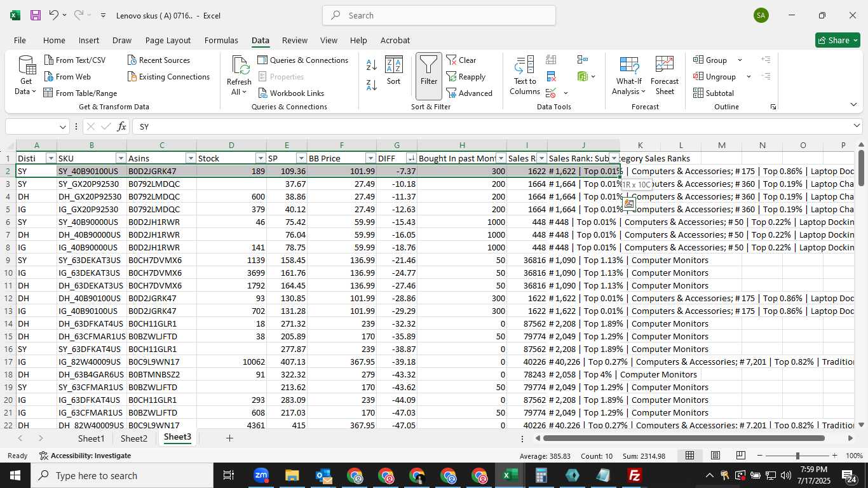Image resolution: width=868 pixels, height=488 pixels.
Task: Switch to the Home tab
Action: coord(54,40)
